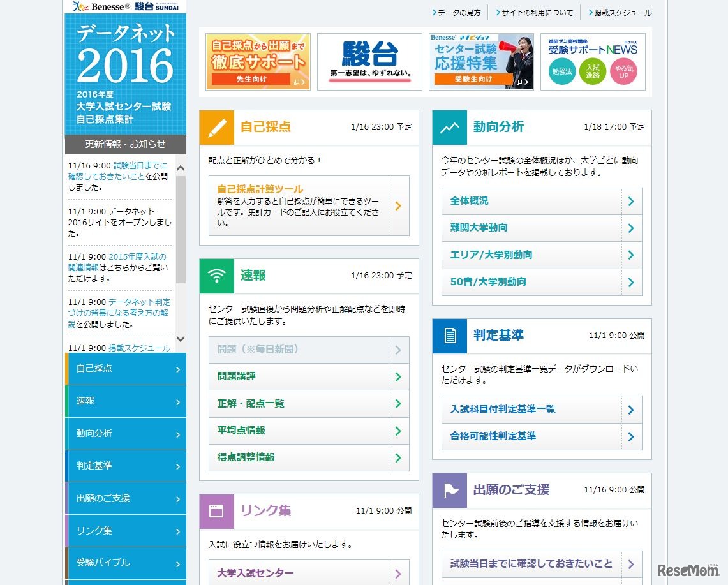Open 受験バイブル via sidebar chevron

(x=179, y=563)
